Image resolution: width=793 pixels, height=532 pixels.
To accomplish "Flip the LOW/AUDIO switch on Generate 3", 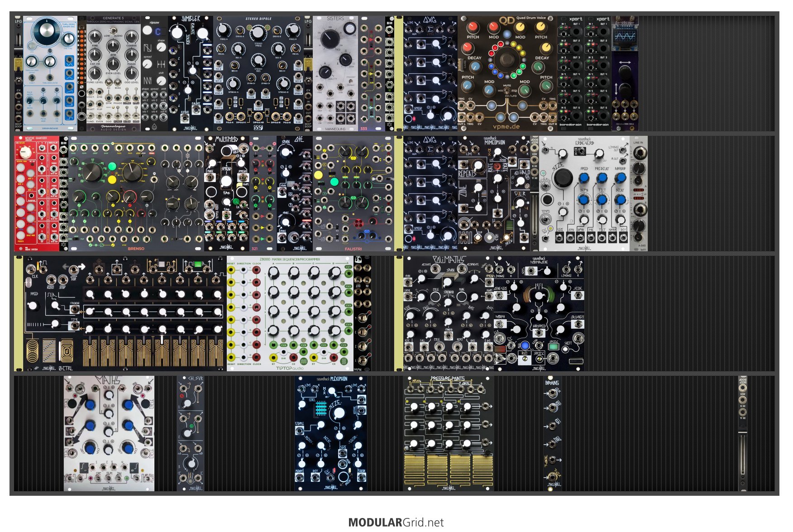I will (113, 32).
